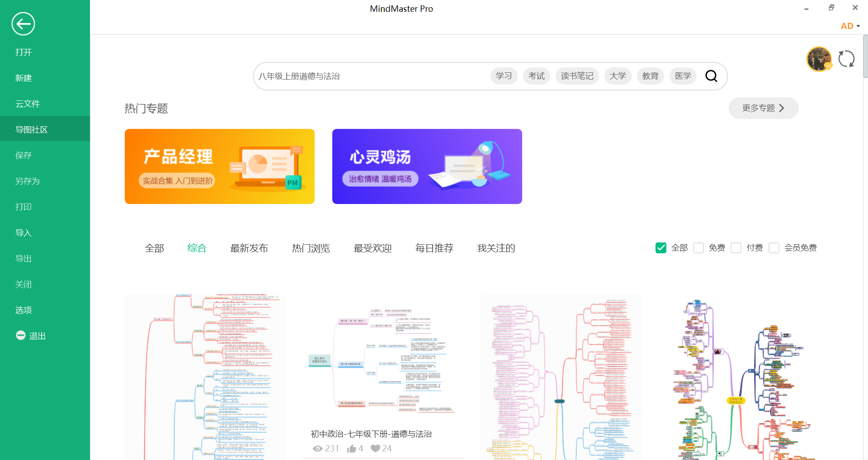
Task: Open the 产品经理 topic banner
Action: coord(220,166)
